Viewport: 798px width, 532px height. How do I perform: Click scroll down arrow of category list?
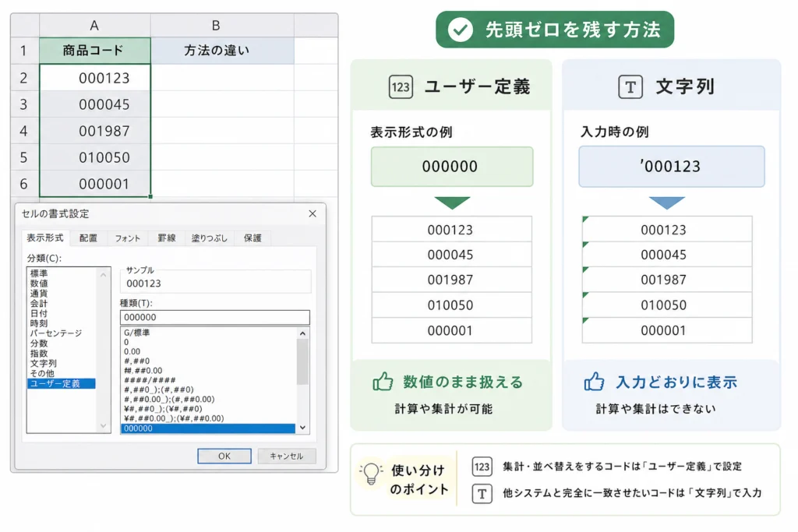[104, 426]
